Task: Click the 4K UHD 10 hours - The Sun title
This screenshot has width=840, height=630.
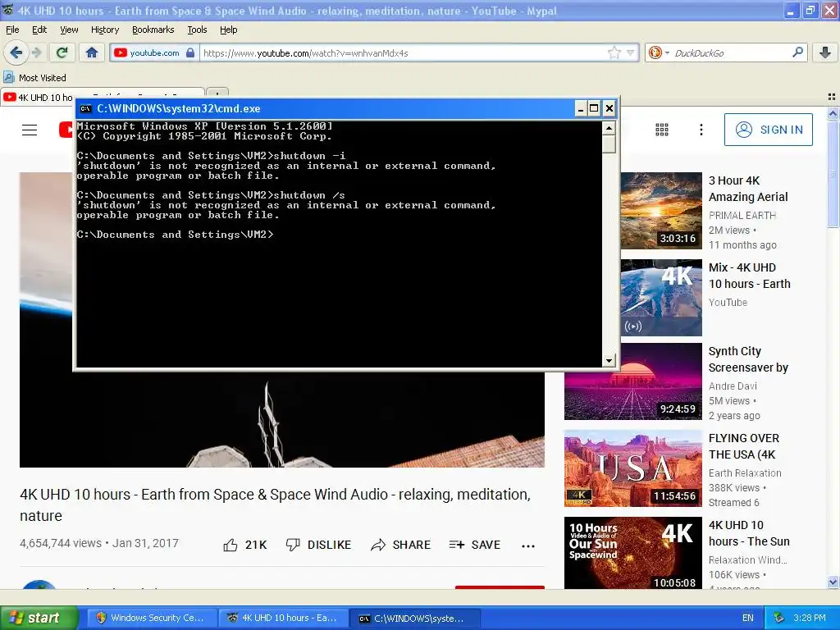Action: (x=749, y=533)
